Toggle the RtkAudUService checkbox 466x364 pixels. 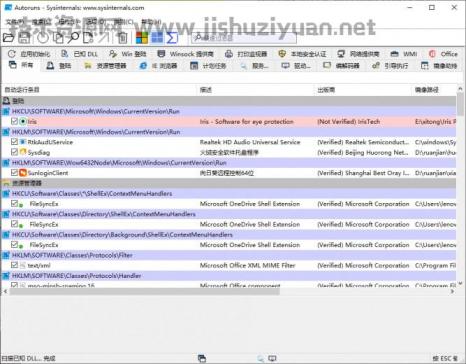(x=14, y=142)
